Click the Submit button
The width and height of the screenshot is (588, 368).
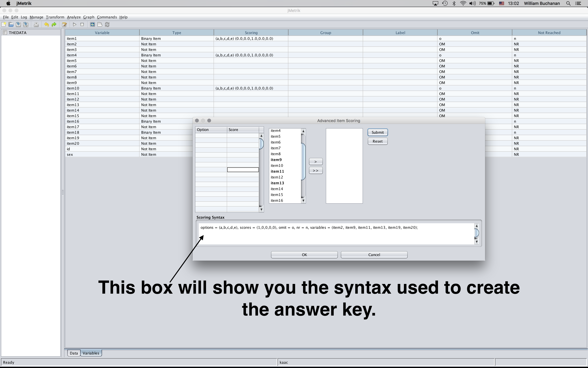(x=378, y=132)
